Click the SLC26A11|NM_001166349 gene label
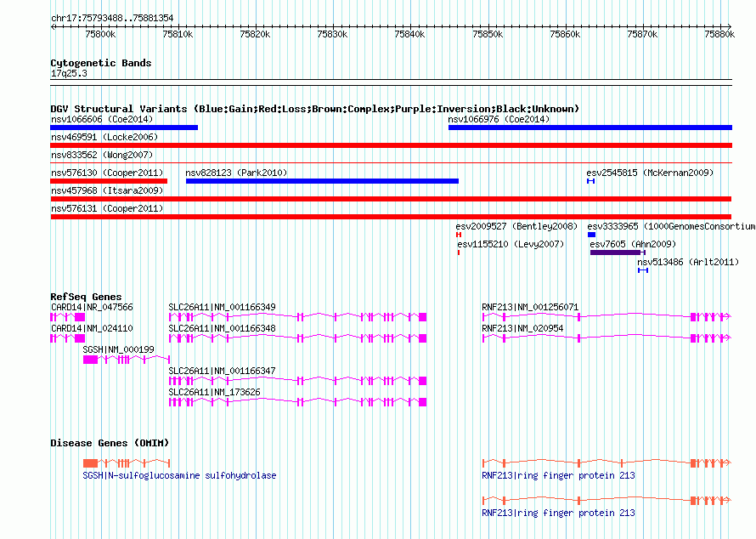Image resolution: width=756 pixels, height=539 pixels. 222,307
